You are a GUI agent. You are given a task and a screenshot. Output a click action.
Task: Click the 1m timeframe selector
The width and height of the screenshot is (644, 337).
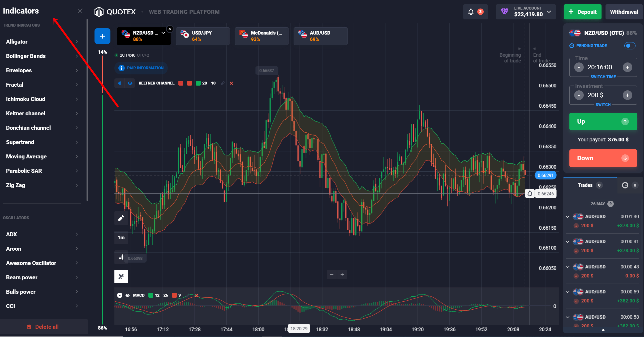click(121, 238)
